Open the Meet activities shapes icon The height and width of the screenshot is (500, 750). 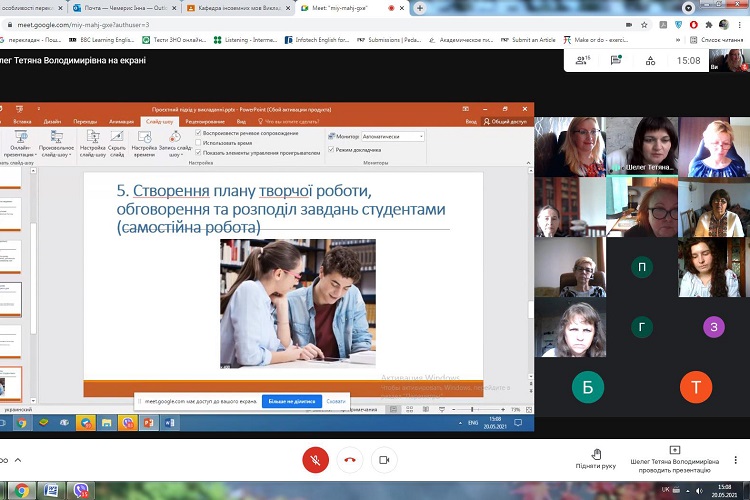point(651,61)
